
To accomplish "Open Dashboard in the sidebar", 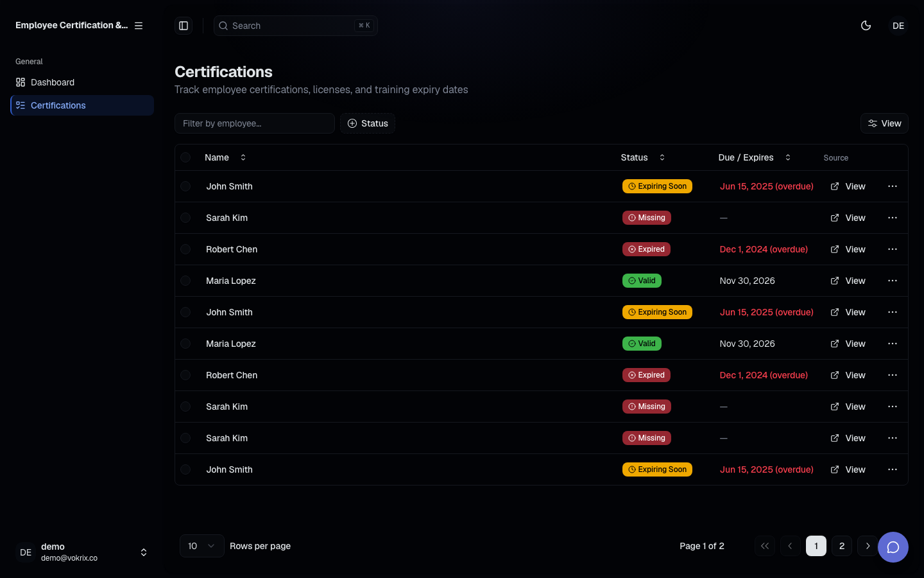I will [82, 82].
